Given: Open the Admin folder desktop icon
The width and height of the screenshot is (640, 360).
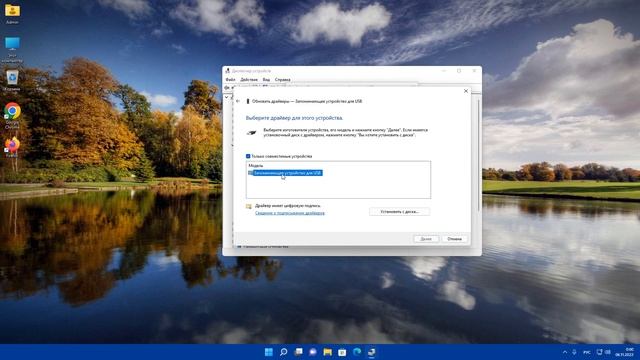Looking at the screenshot, I should 12,13.
